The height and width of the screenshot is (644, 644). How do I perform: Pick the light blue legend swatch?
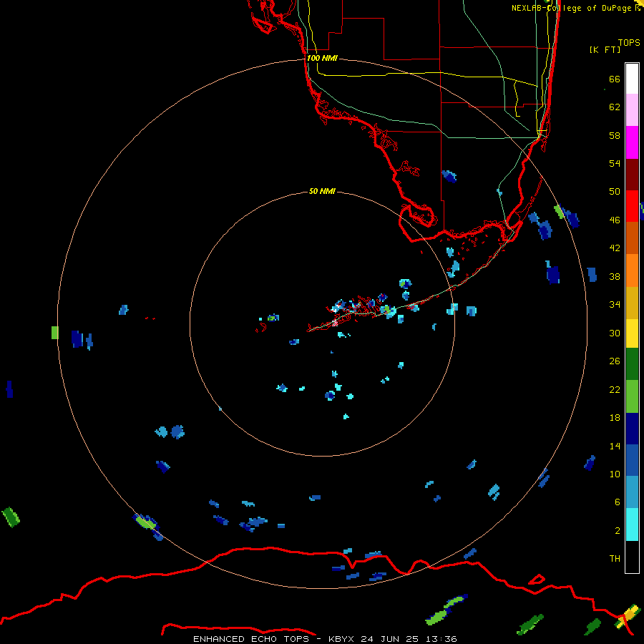pos(632,492)
